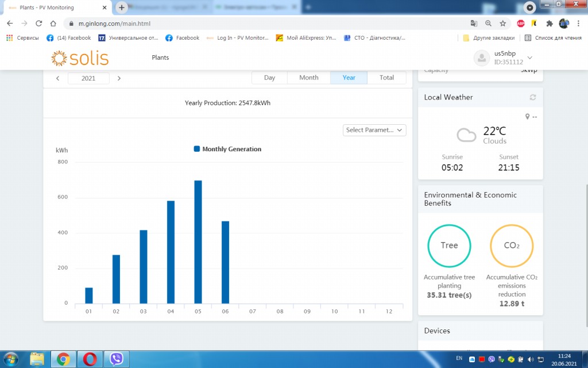Open the Select Parameter dropdown
The width and height of the screenshot is (588, 368).
click(374, 130)
